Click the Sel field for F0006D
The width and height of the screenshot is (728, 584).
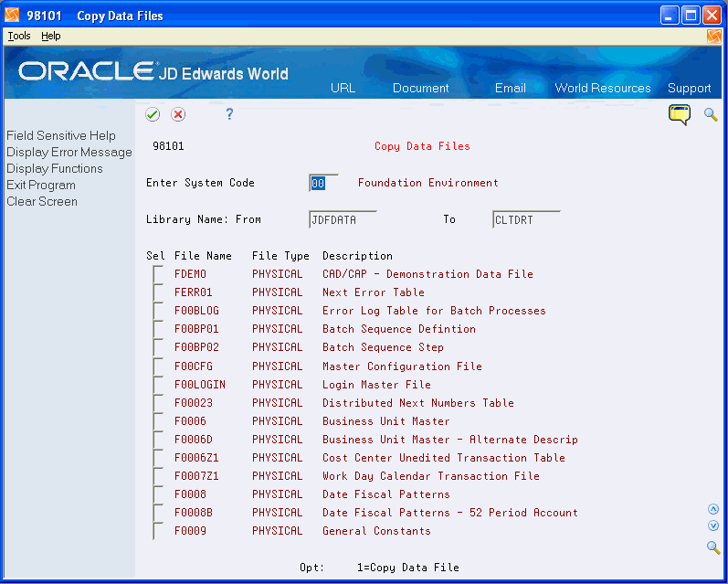(158, 440)
